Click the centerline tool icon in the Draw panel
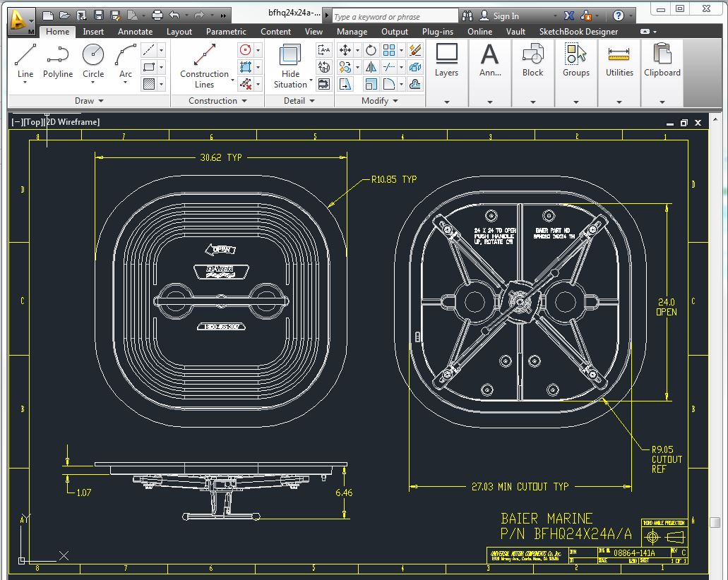 (x=148, y=49)
